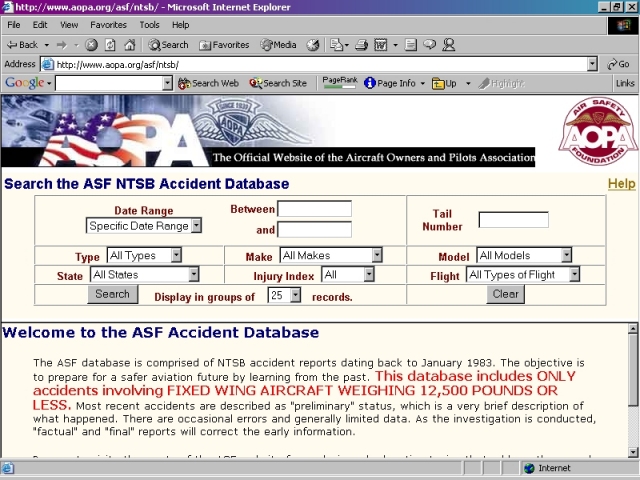The height and width of the screenshot is (480, 640).
Task: Click the Print toolbar icon
Action: (x=361, y=45)
